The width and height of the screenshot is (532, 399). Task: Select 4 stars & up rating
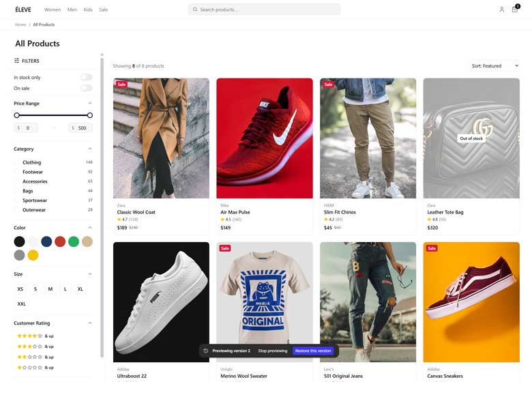[35, 336]
